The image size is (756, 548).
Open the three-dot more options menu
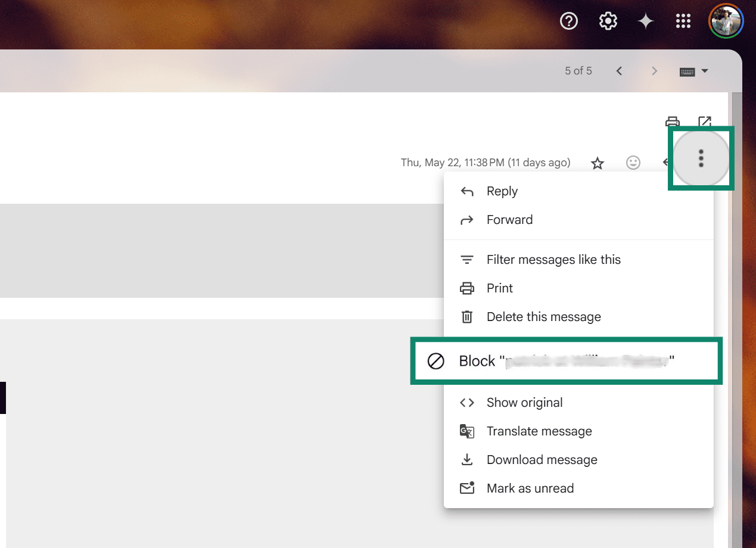(x=701, y=158)
